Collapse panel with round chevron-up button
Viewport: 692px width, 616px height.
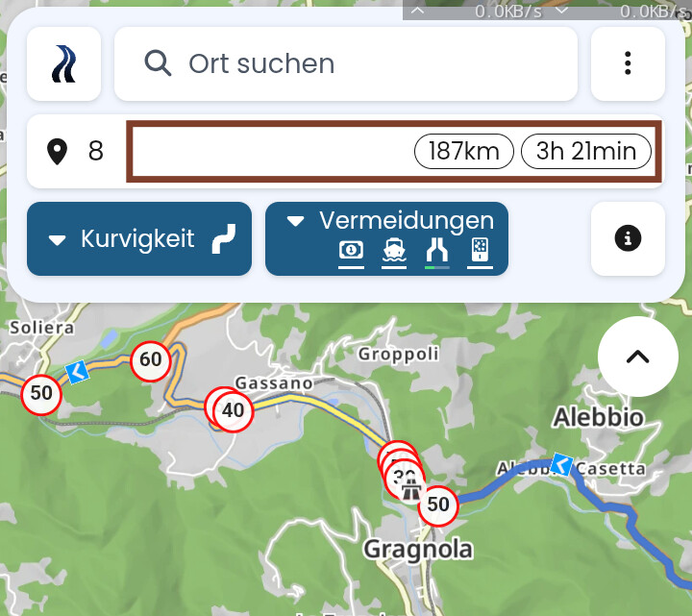[638, 357]
